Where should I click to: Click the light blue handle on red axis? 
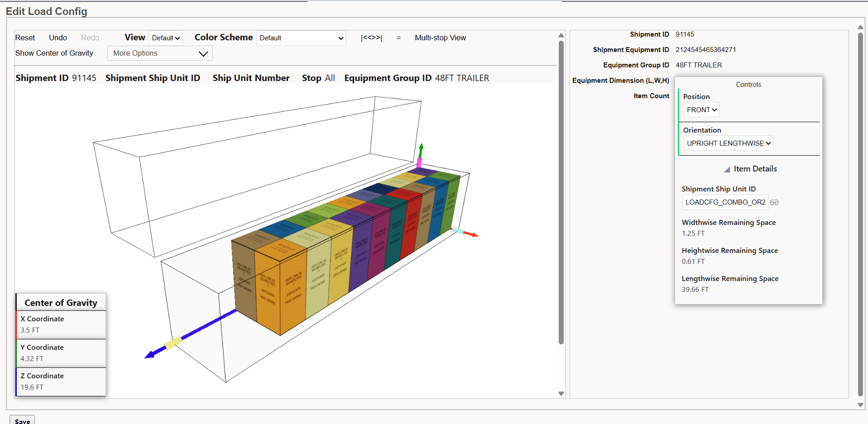pyautogui.click(x=459, y=231)
